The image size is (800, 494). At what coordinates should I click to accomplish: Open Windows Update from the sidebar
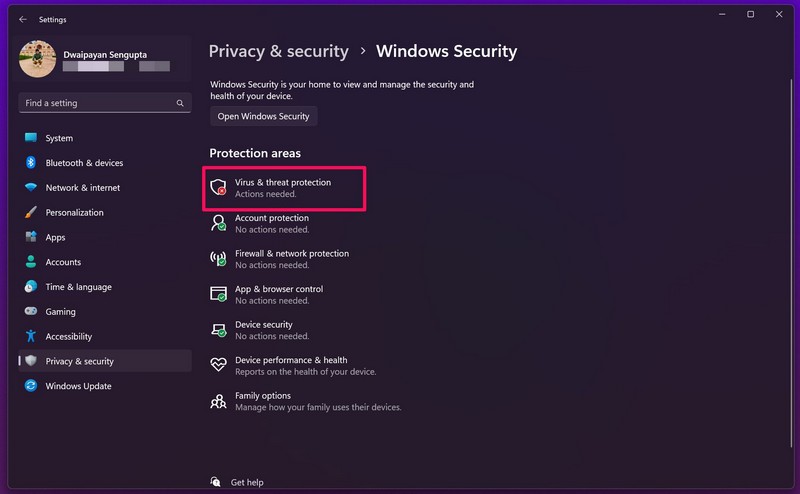pos(78,386)
